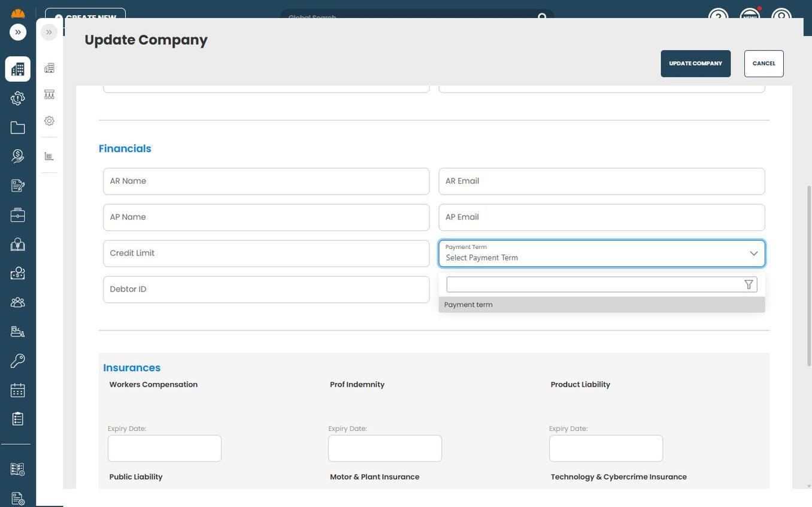The image size is (812, 507).
Task: Expand the secondary panel with the grey double chevron
Action: point(49,32)
